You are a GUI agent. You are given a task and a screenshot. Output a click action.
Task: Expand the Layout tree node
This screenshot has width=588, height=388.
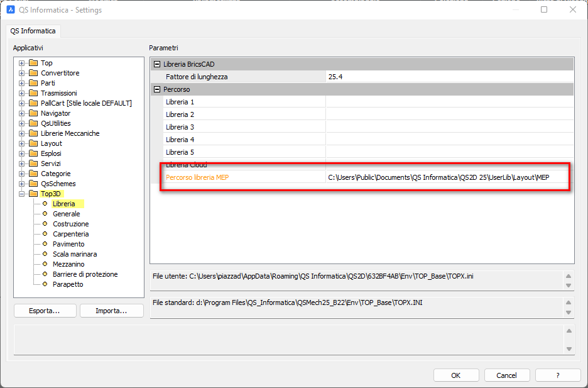point(22,144)
